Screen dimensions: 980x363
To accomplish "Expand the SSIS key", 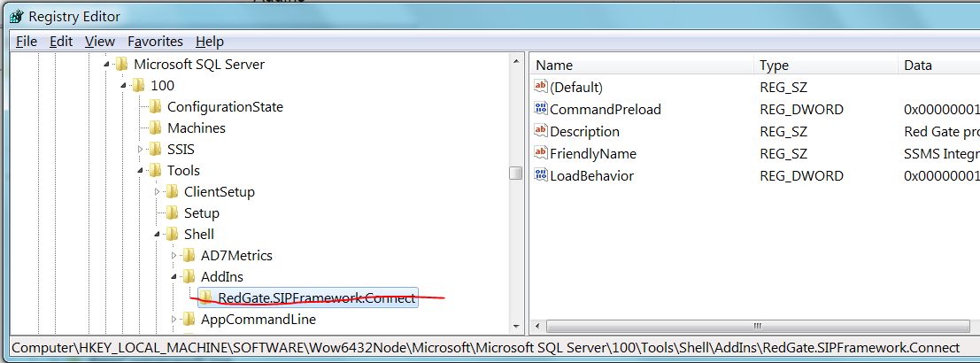I will [x=140, y=150].
